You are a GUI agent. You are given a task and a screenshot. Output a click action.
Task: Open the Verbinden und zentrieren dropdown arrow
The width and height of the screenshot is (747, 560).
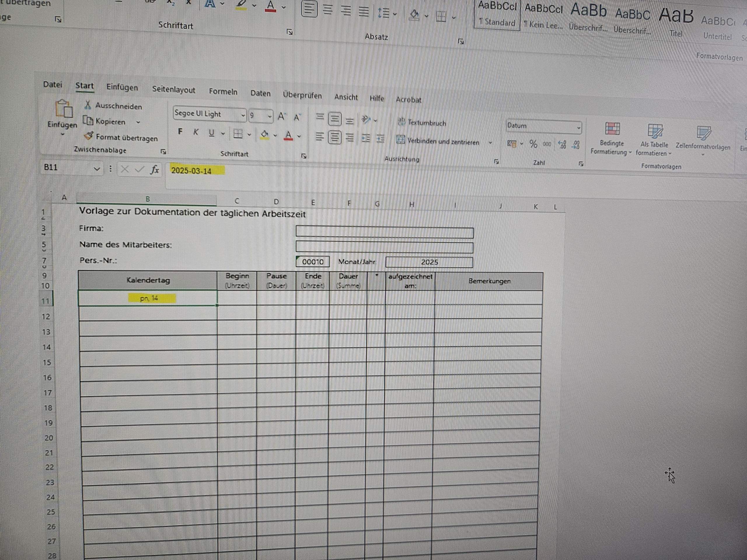490,143
